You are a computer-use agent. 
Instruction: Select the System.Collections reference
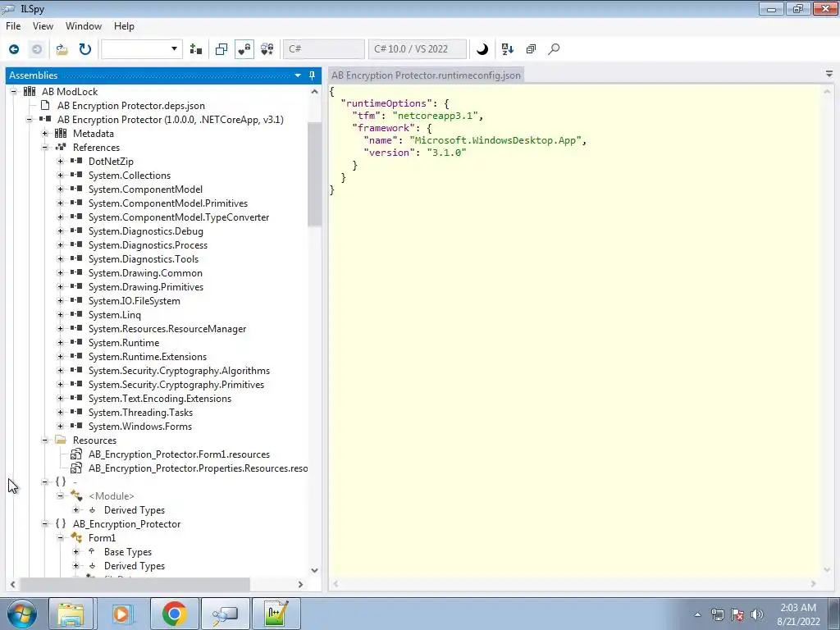pyautogui.click(x=130, y=176)
